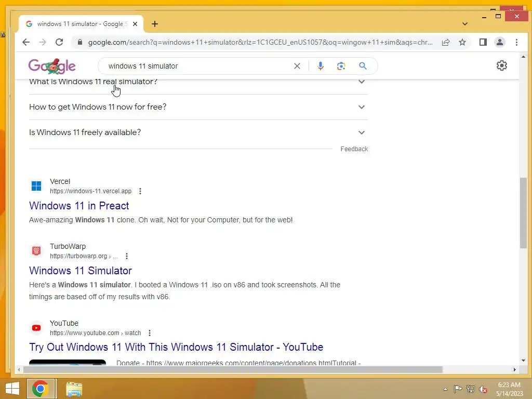Click the YouTube favicon
532x399 pixels.
[x=36, y=328]
